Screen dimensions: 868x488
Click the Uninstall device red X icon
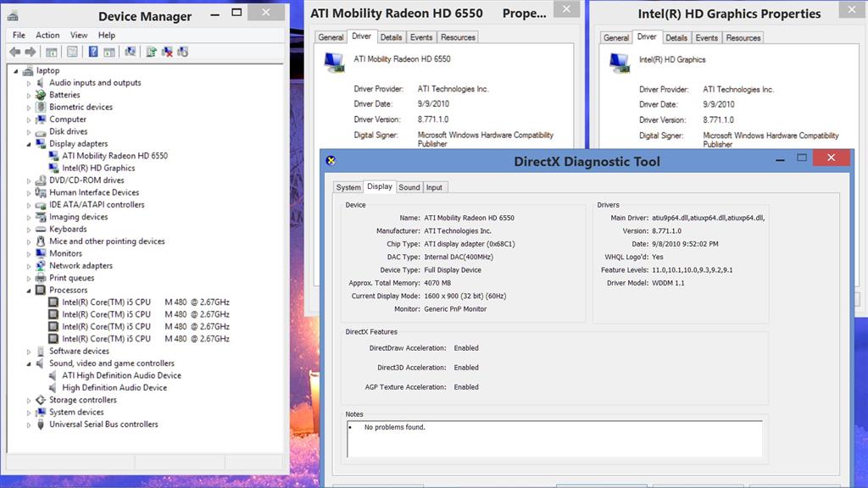pyautogui.click(x=167, y=52)
